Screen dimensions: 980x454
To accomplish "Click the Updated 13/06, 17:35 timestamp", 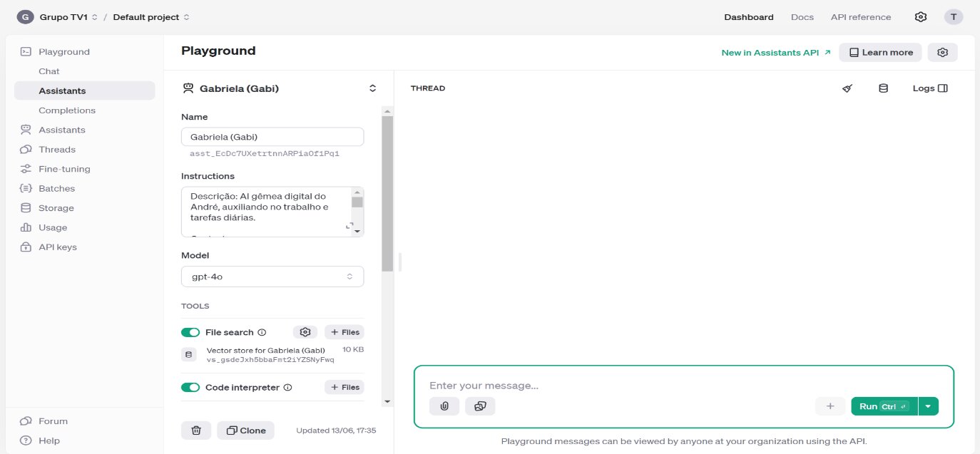I will [x=336, y=430].
